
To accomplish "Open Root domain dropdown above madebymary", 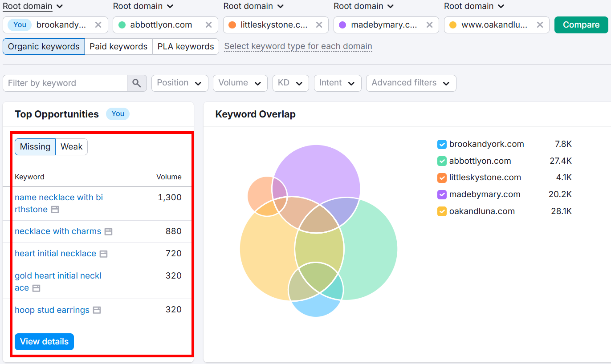I will [364, 6].
